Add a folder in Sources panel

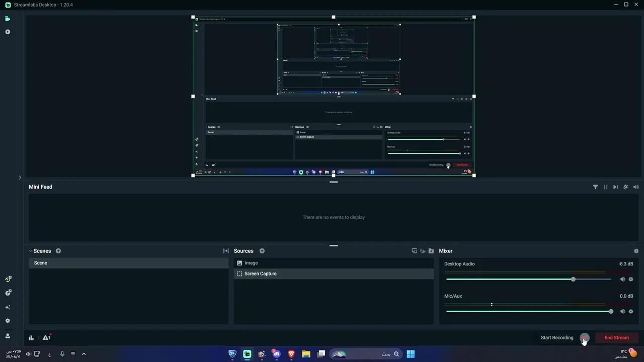point(431,251)
